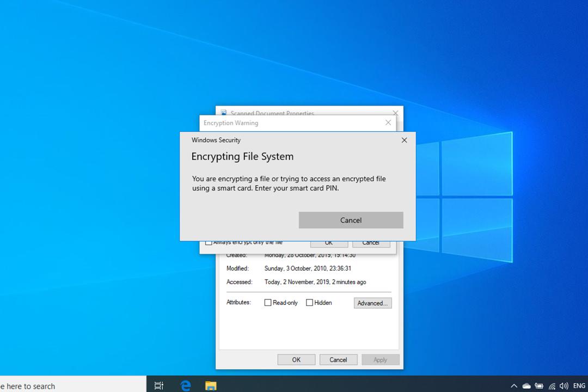Open the Advanced... attributes dialog
588x392 pixels.
click(x=373, y=303)
